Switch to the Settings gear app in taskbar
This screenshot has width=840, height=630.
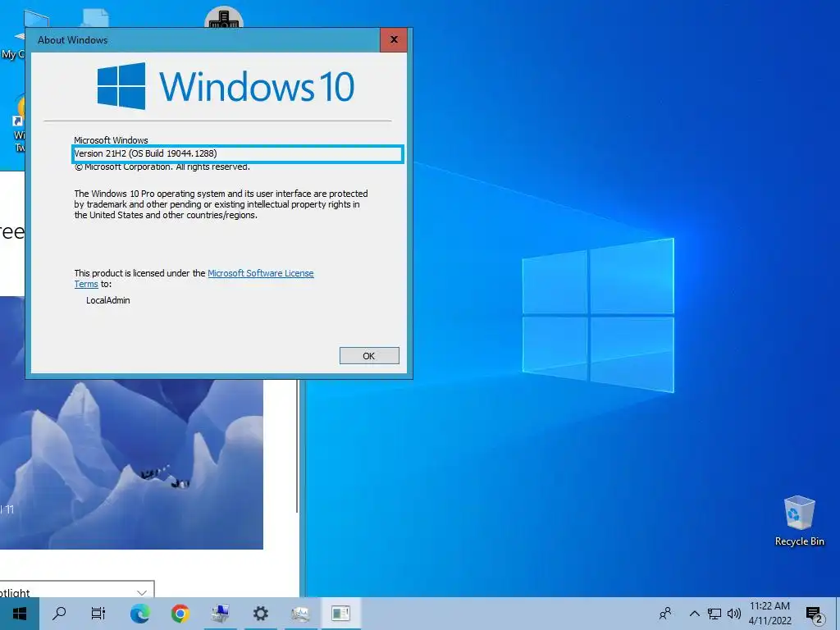(260, 614)
